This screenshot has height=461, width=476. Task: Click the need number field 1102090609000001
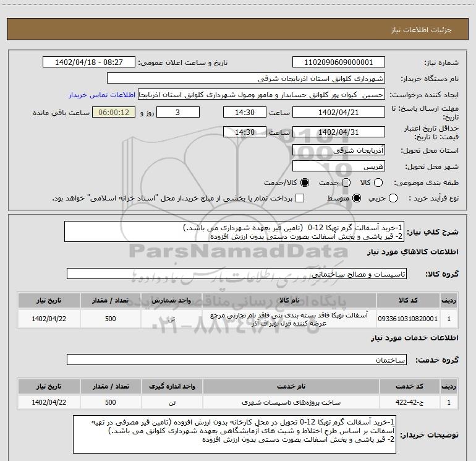pyautogui.click(x=339, y=62)
